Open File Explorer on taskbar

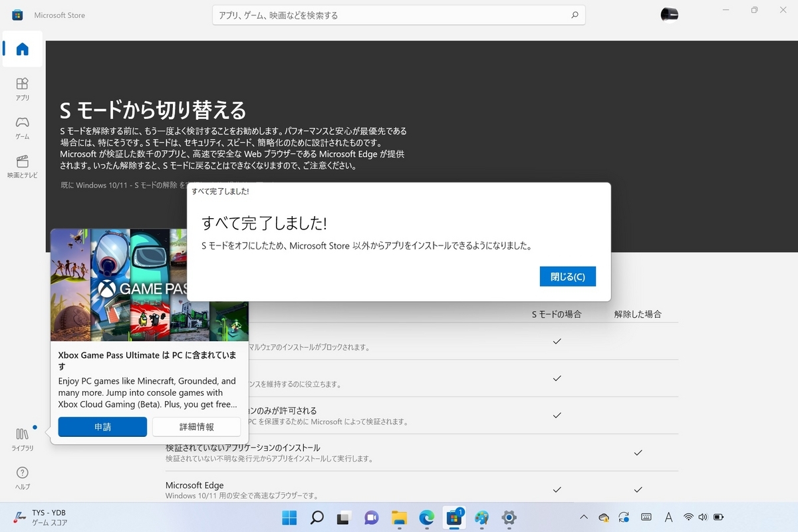point(399,517)
